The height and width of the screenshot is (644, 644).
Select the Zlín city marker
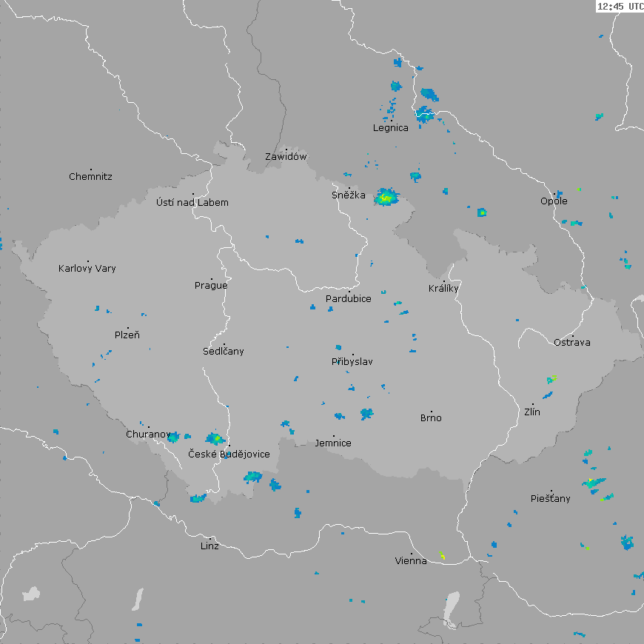[x=532, y=405]
